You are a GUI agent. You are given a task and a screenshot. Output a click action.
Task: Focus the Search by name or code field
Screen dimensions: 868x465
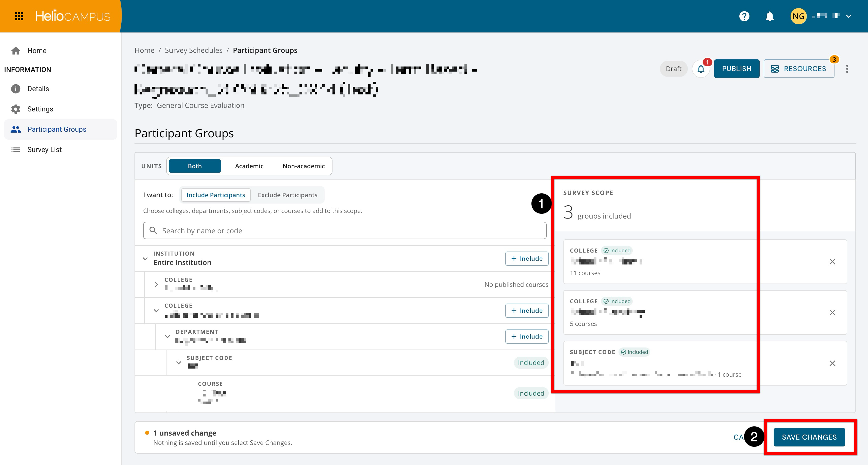click(345, 230)
